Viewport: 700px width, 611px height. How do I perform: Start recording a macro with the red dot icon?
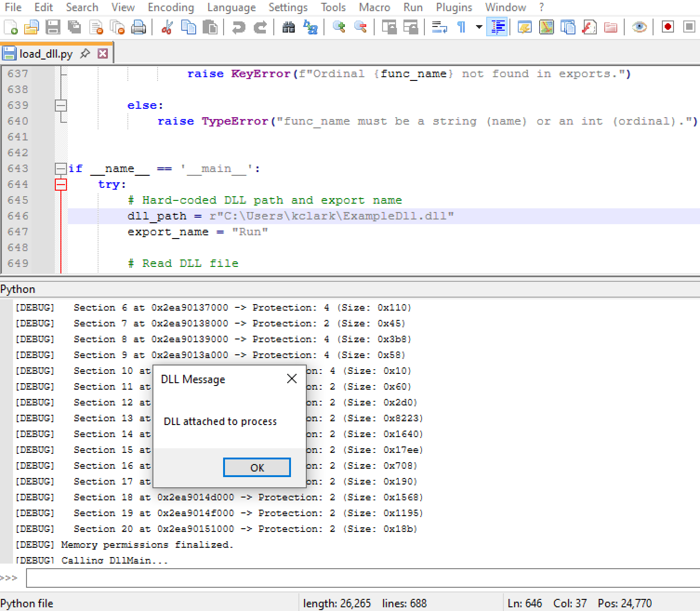(667, 27)
